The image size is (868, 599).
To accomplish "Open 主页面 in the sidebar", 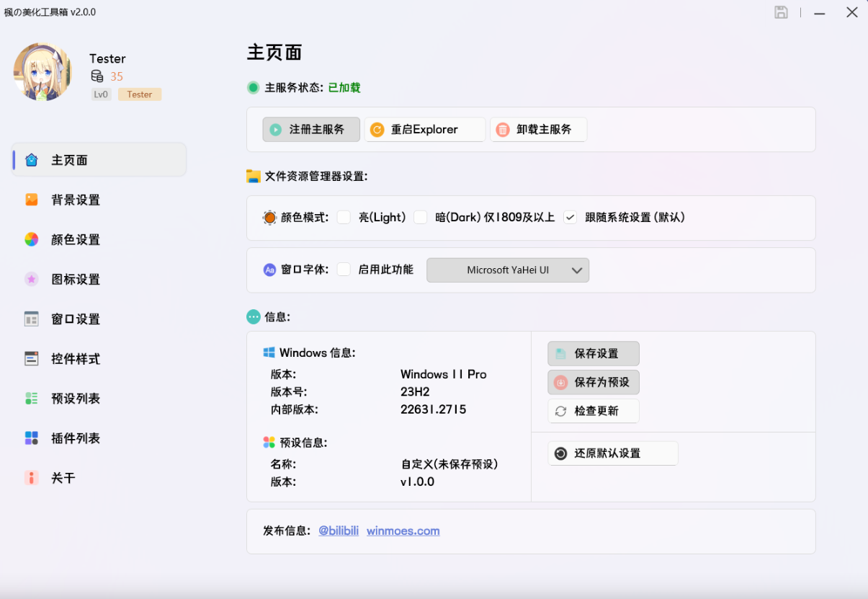I will tap(99, 160).
